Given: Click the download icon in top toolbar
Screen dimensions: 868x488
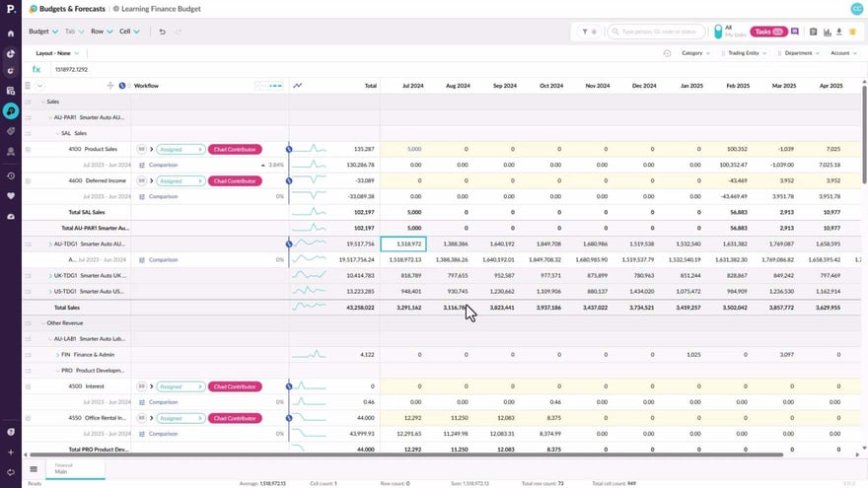Looking at the screenshot, I should [838, 32].
